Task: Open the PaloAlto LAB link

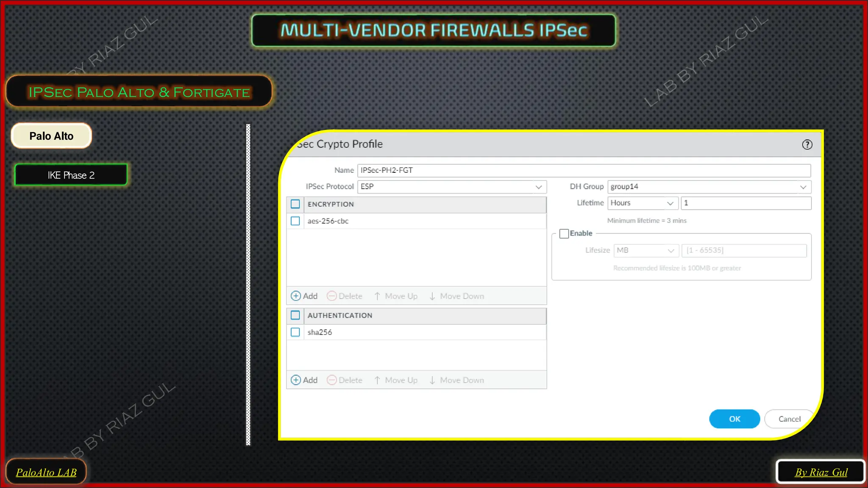Action: (46, 472)
